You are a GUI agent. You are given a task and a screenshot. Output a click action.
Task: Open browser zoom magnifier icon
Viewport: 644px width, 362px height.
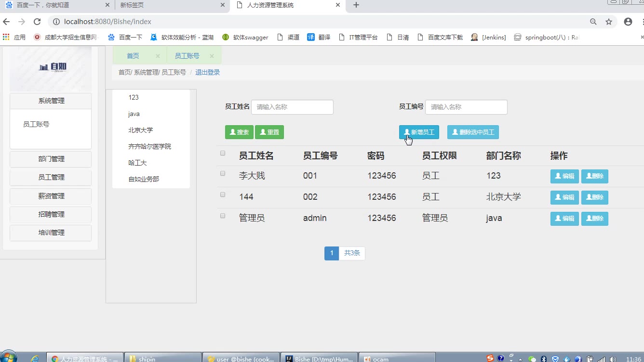click(x=593, y=22)
